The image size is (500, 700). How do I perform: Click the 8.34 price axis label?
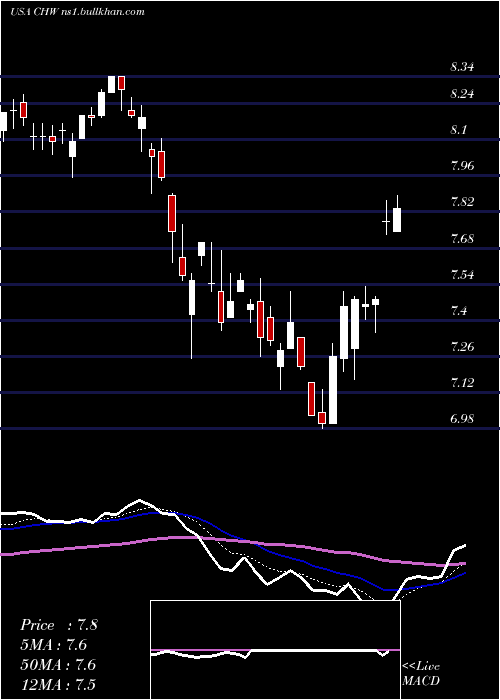(462, 67)
